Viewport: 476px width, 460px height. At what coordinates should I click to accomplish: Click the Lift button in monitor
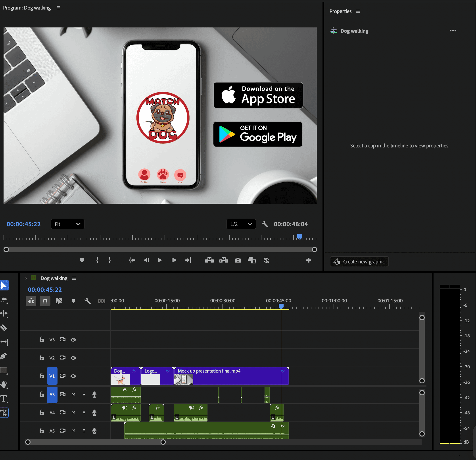click(x=209, y=260)
